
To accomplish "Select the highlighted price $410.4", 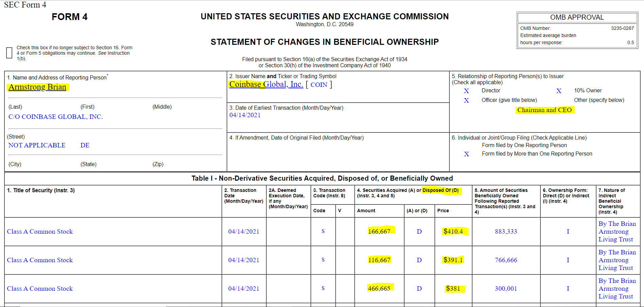I will click(x=453, y=231).
